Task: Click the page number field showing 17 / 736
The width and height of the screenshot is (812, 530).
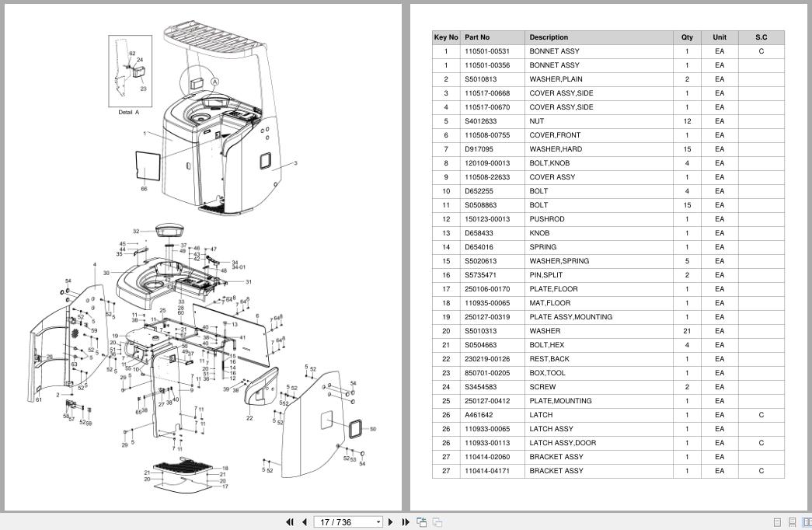Action: [x=344, y=522]
